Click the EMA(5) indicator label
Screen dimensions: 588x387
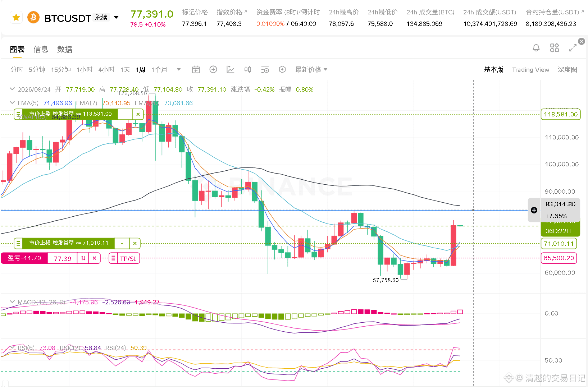pyautogui.click(x=28, y=103)
